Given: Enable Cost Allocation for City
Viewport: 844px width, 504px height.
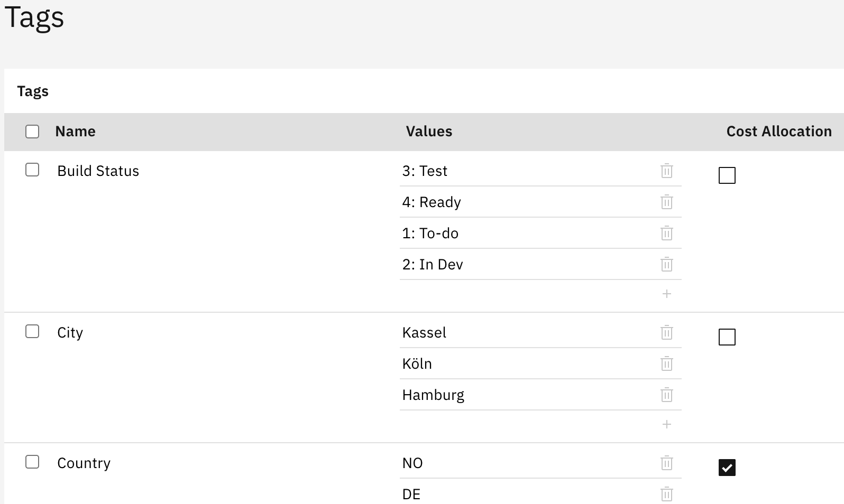Looking at the screenshot, I should 727,337.
